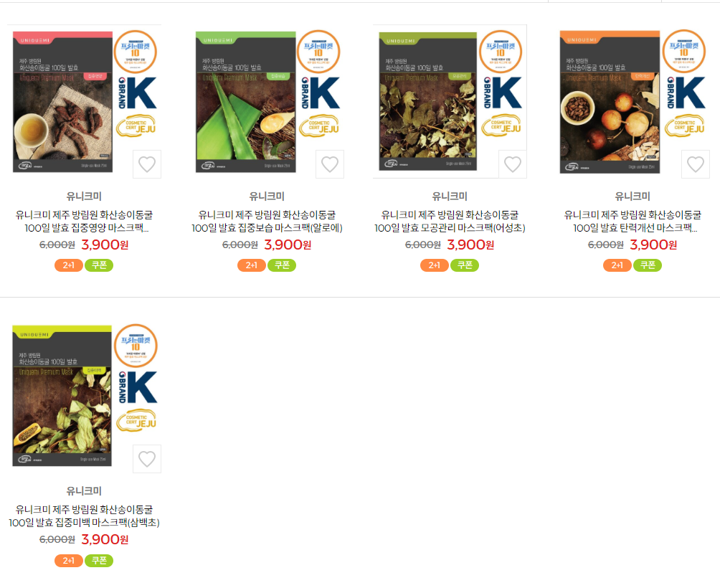Open the 집중보습 마스크팩(알로에) product title link

pos(267,222)
